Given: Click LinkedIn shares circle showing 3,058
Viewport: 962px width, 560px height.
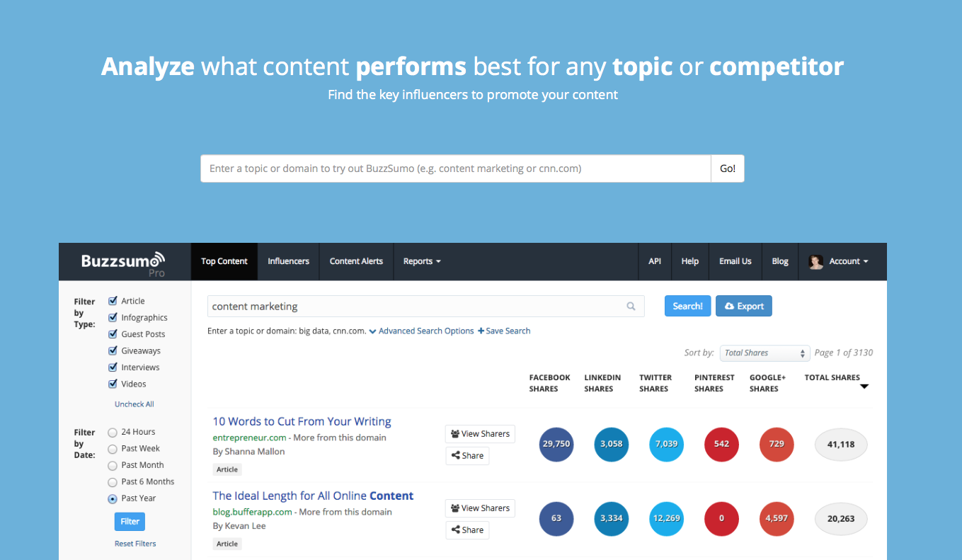Looking at the screenshot, I should tap(612, 444).
